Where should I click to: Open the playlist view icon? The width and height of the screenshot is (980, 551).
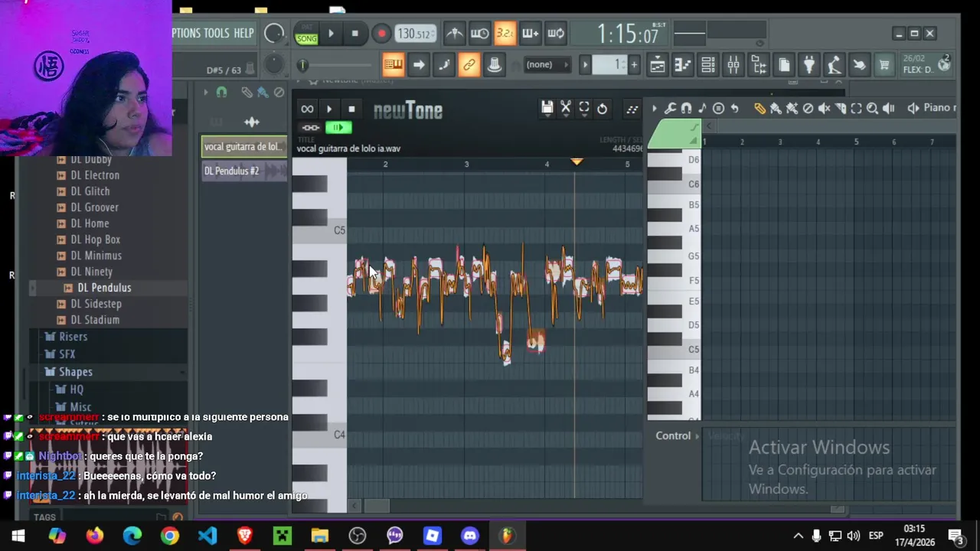click(x=657, y=65)
